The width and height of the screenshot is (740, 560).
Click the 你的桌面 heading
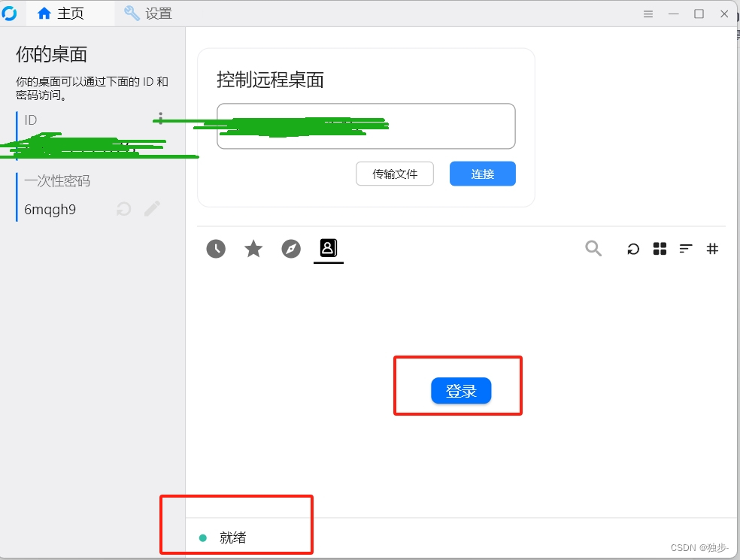(x=51, y=54)
